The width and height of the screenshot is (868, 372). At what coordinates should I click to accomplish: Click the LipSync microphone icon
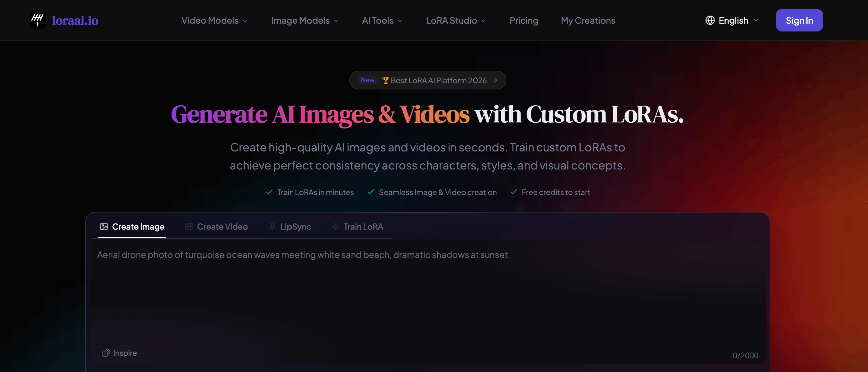pos(272,227)
